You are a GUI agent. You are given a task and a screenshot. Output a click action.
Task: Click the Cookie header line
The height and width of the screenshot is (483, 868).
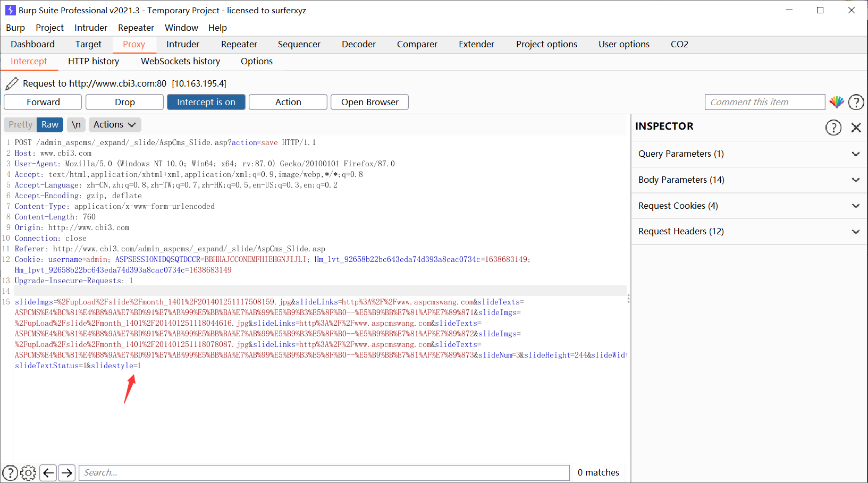click(x=273, y=265)
